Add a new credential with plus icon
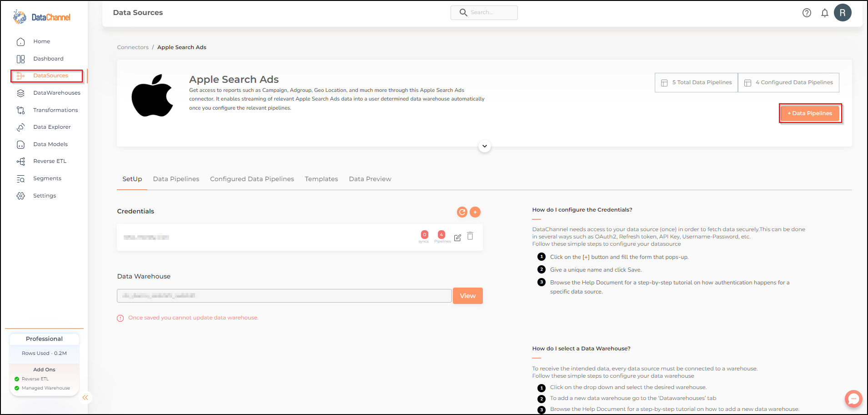Screen dimensions: 868x415 click(x=475, y=212)
